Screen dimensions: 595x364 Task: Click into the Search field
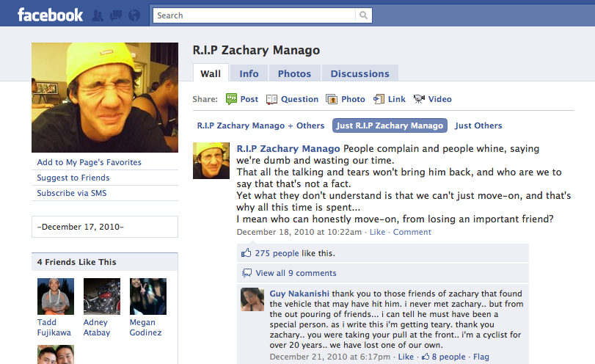point(255,15)
